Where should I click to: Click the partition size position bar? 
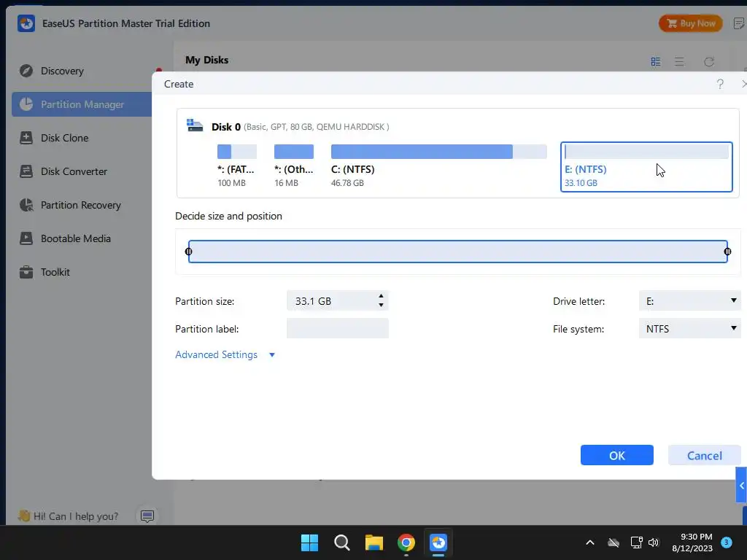tap(458, 252)
